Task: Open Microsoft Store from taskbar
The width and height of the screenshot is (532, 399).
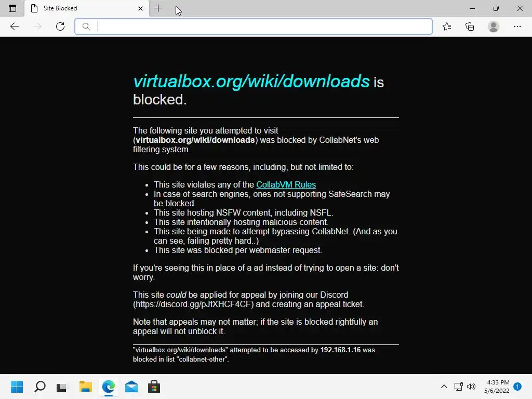Action: [154, 387]
